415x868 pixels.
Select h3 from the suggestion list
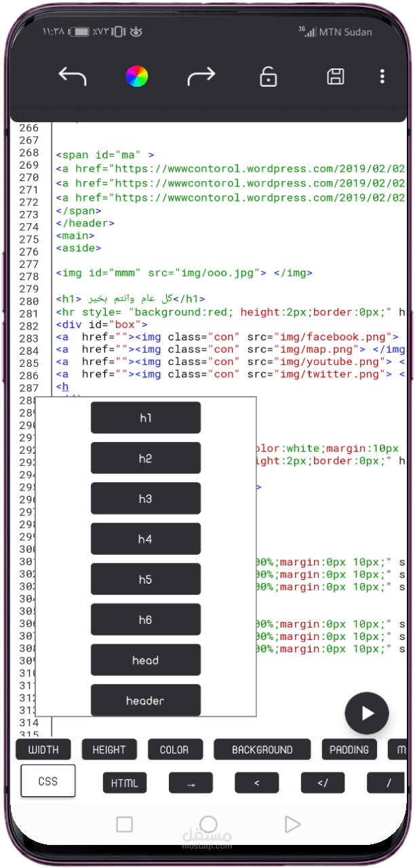pos(146,498)
